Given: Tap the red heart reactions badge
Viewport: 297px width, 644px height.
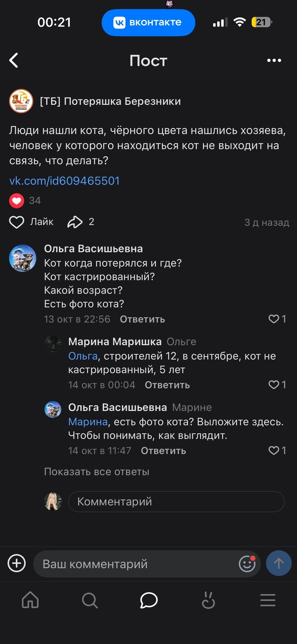Looking at the screenshot, I should point(17,201).
